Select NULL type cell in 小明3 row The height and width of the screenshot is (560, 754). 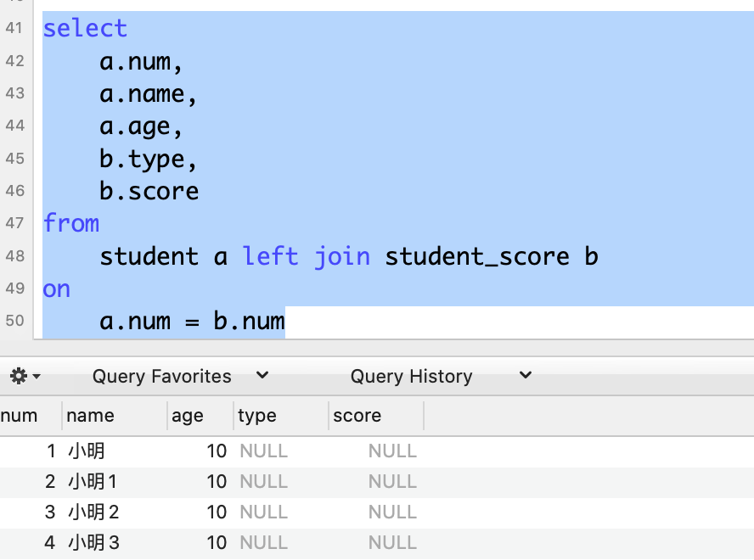click(263, 542)
